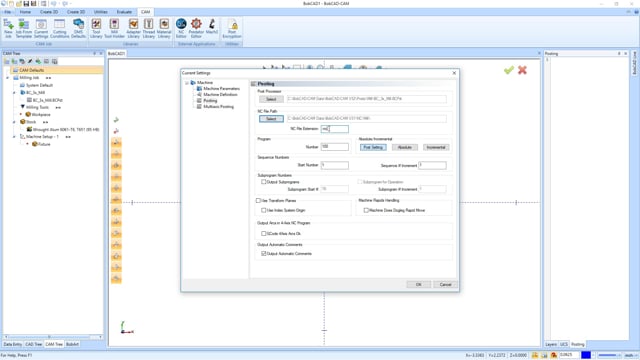This screenshot has height=360, width=640.
Task: Open the color dropdown arrow in the status bar
Action: [x=593, y=356]
